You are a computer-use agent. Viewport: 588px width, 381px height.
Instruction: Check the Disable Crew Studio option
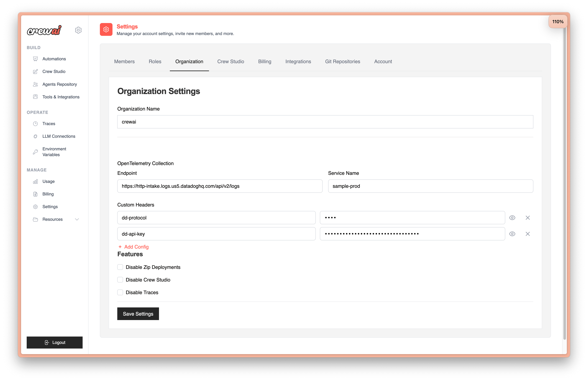(120, 280)
